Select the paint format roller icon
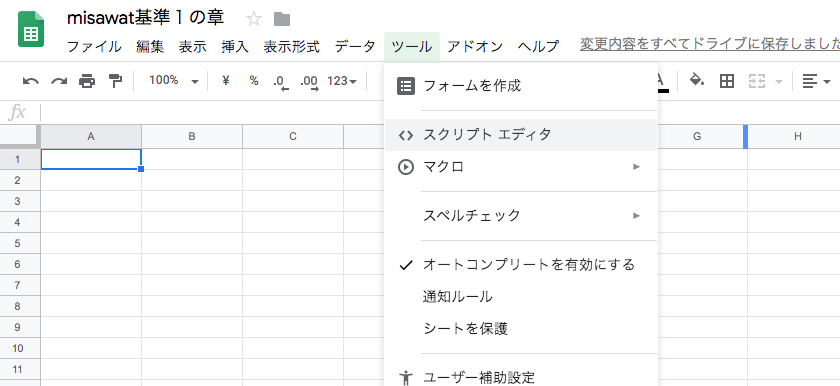Image resolution: width=840 pixels, height=386 pixels. (x=115, y=81)
